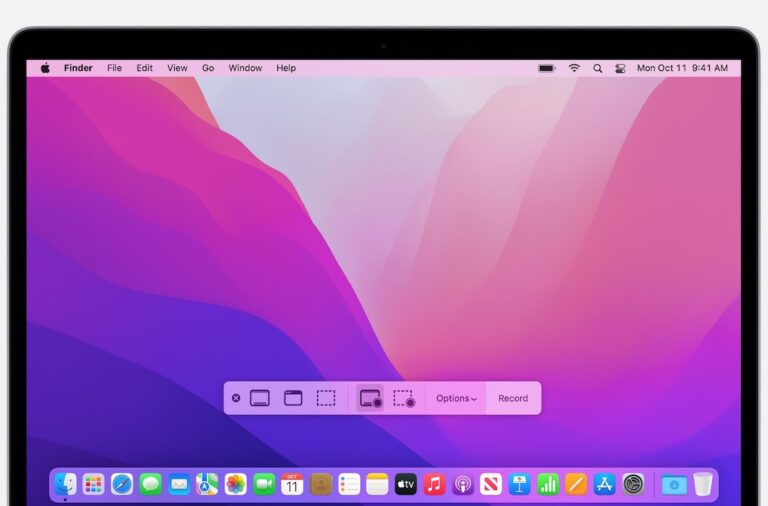Open Notes from the Dock

[377, 484]
